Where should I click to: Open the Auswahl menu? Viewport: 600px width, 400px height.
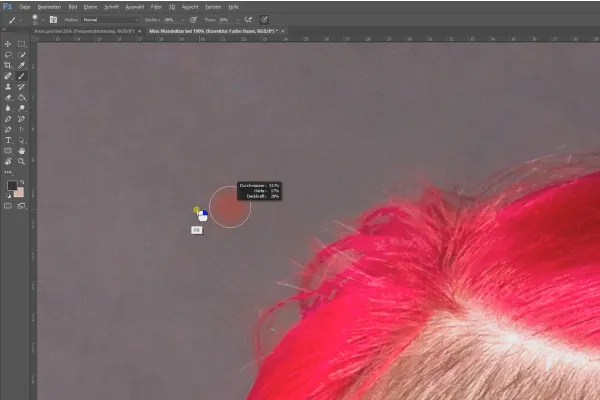click(x=135, y=7)
